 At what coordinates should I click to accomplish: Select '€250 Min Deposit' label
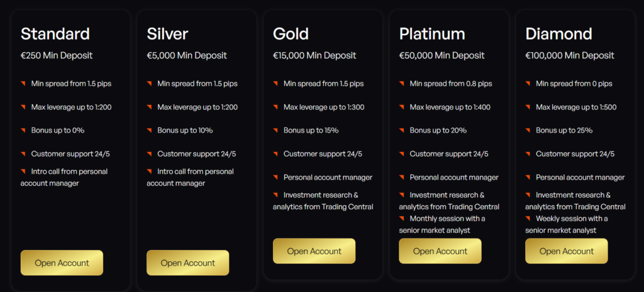(57, 55)
